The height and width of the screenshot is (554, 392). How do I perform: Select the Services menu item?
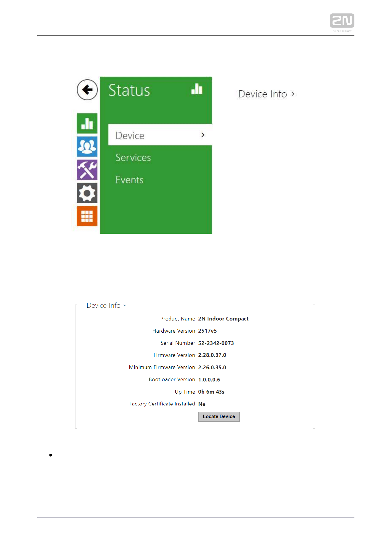[133, 157]
